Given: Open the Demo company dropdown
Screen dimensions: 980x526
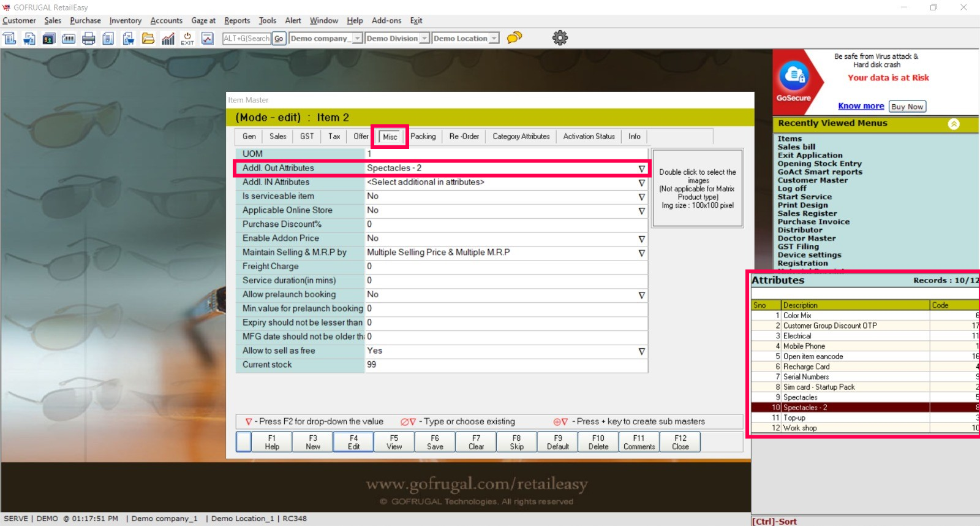Looking at the screenshot, I should click(357, 39).
